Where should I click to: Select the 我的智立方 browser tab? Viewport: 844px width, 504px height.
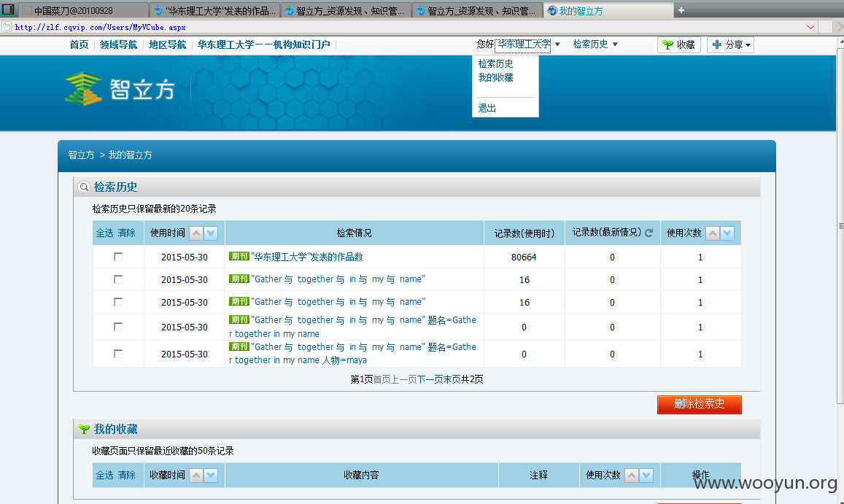click(608, 10)
